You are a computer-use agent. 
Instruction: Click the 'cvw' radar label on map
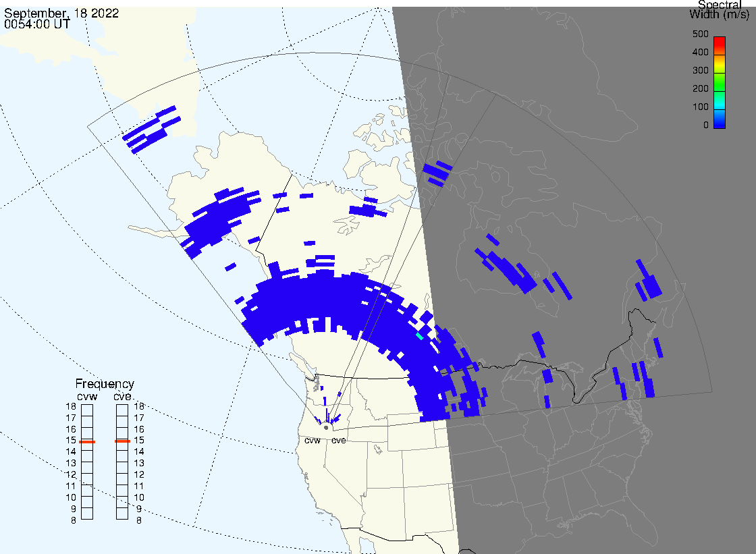click(x=313, y=440)
